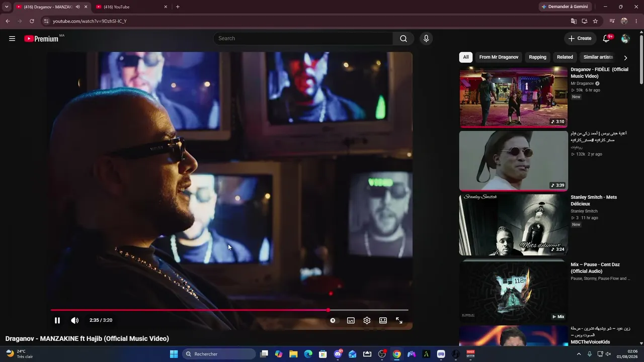Click the address bar URL

coord(90,21)
